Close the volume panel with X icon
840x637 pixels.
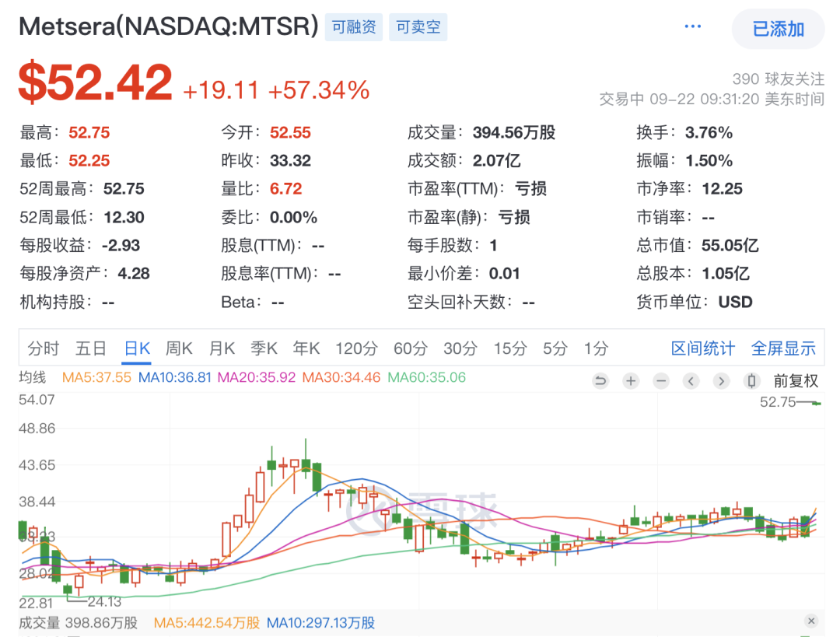(811, 621)
